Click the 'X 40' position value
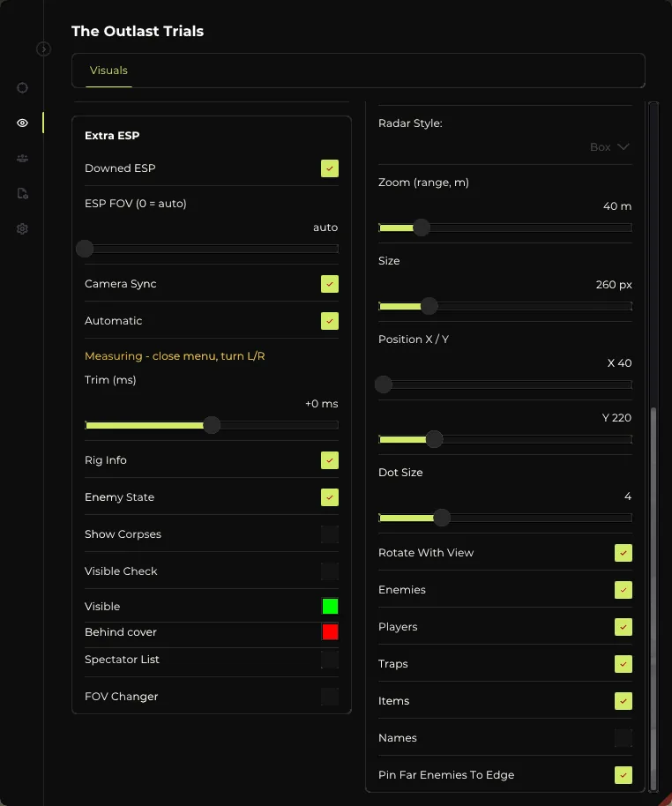Image resolution: width=672 pixels, height=806 pixels. pyautogui.click(x=619, y=363)
